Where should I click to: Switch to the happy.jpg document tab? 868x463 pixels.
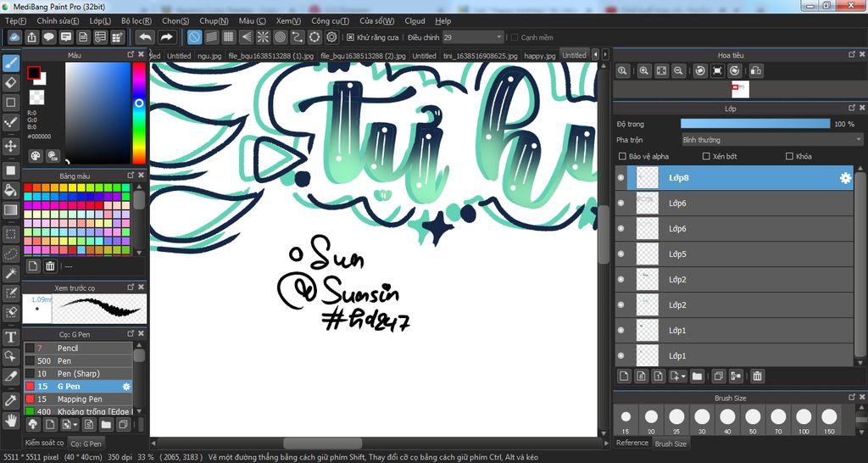click(x=539, y=55)
